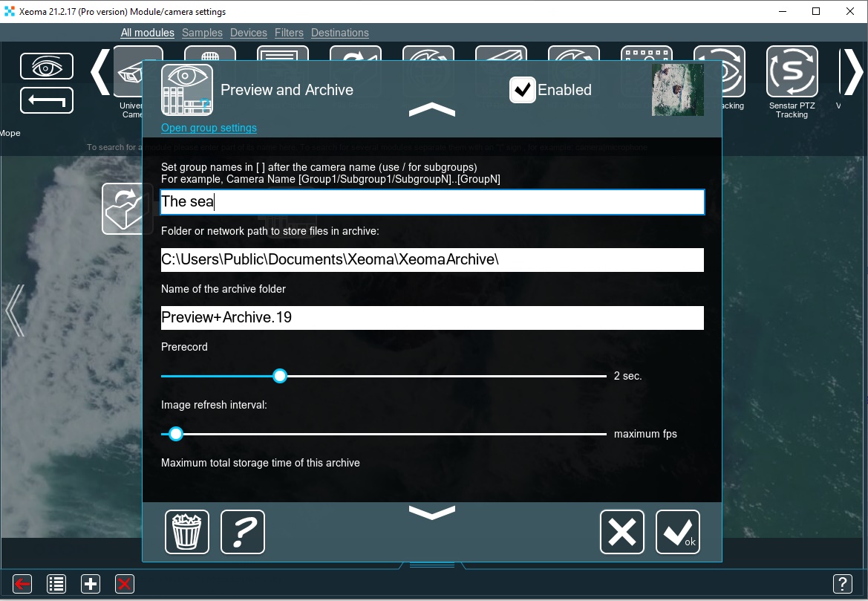868x601 pixels.
Task: Reveal more settings with the bottom down chevron
Action: click(x=432, y=513)
